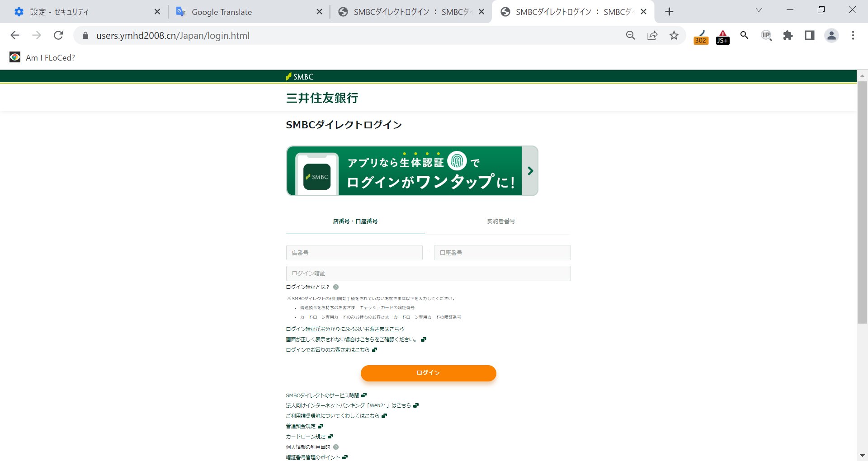This screenshot has width=868, height=461.
Task: Select the 契約者番号 tab
Action: click(x=501, y=221)
